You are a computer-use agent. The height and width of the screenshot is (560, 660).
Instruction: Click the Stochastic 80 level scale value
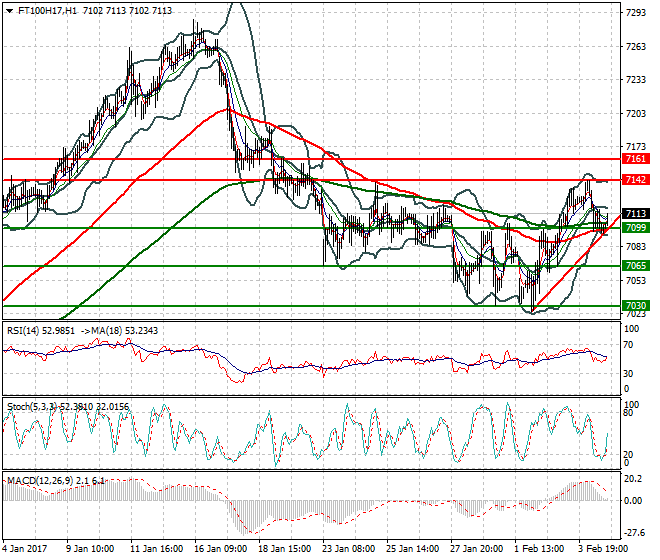pos(628,413)
